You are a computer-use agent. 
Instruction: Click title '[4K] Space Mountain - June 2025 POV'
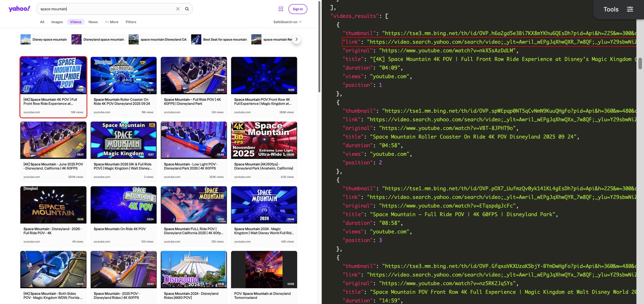pos(53,166)
